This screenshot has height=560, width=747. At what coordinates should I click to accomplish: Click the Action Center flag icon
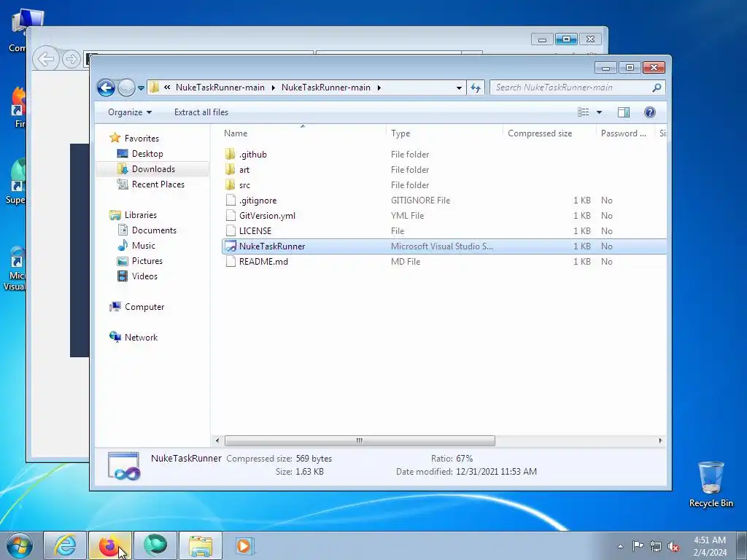coord(638,546)
